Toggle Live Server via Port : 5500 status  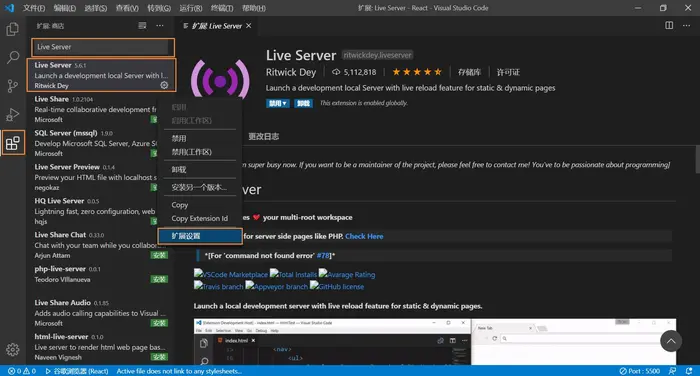[639, 371]
